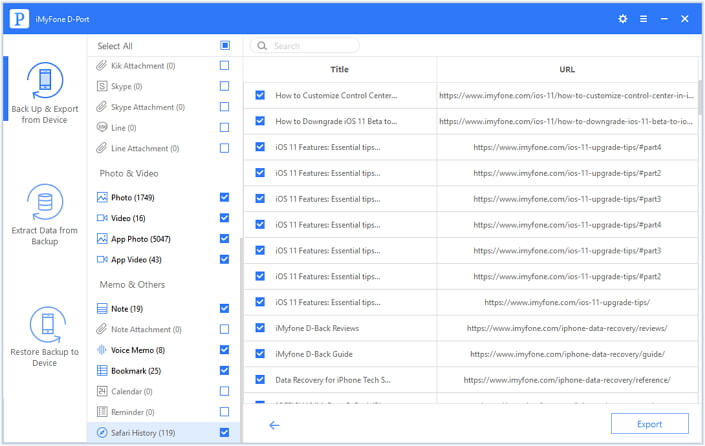Image resolution: width=705 pixels, height=446 pixels.
Task: Uncheck the Note (19) checkbox
Action: click(x=224, y=308)
